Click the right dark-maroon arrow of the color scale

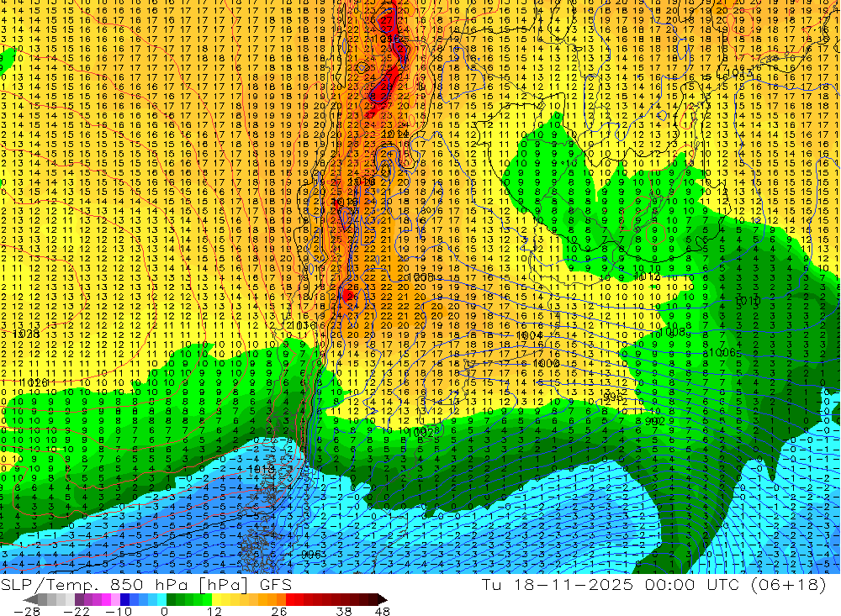click(x=383, y=599)
